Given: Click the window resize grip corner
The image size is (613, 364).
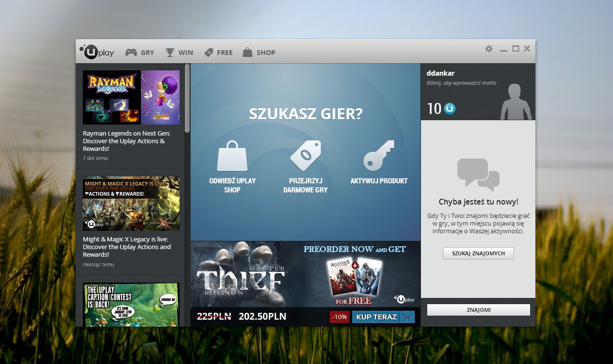Looking at the screenshot, I should pos(532,323).
